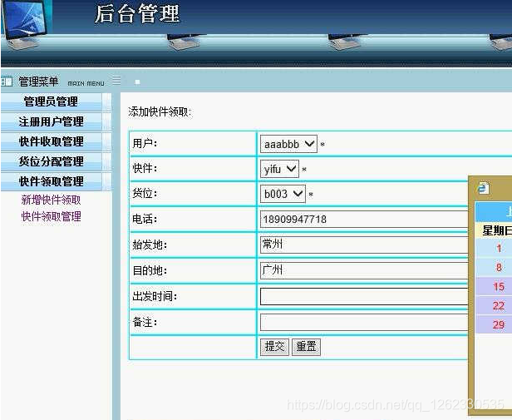Focus the 始发地 field containing 常州
512x420 pixels.
(364, 245)
